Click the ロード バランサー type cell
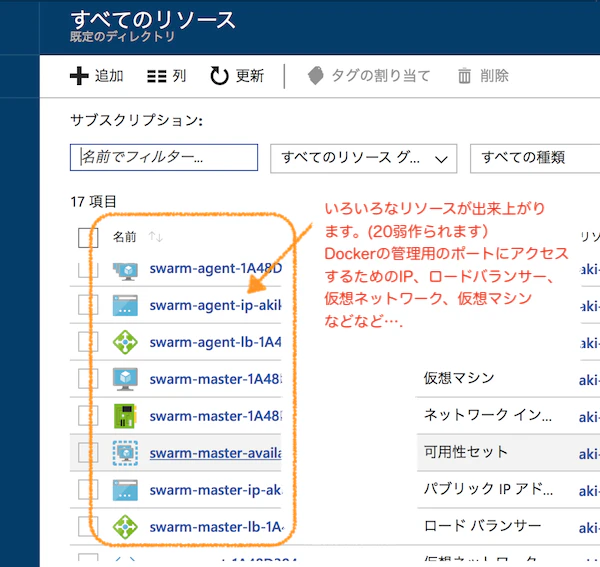 pyautogui.click(x=482, y=526)
